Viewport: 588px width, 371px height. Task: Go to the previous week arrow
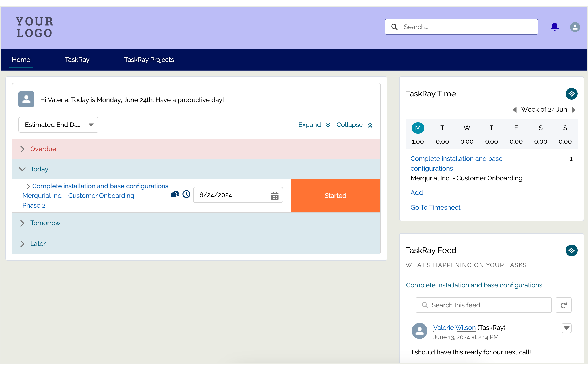[x=515, y=110]
